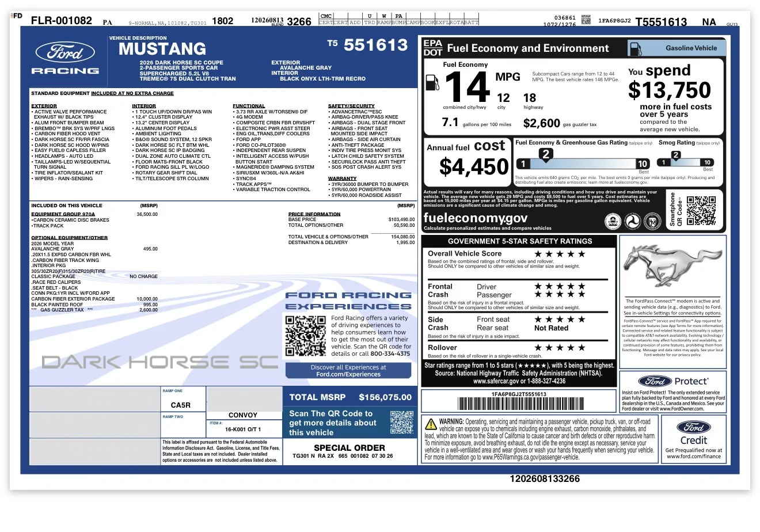Click the Rollover star rating
Image resolution: width=760 pixels, height=532 pixels.
pyautogui.click(x=560, y=348)
